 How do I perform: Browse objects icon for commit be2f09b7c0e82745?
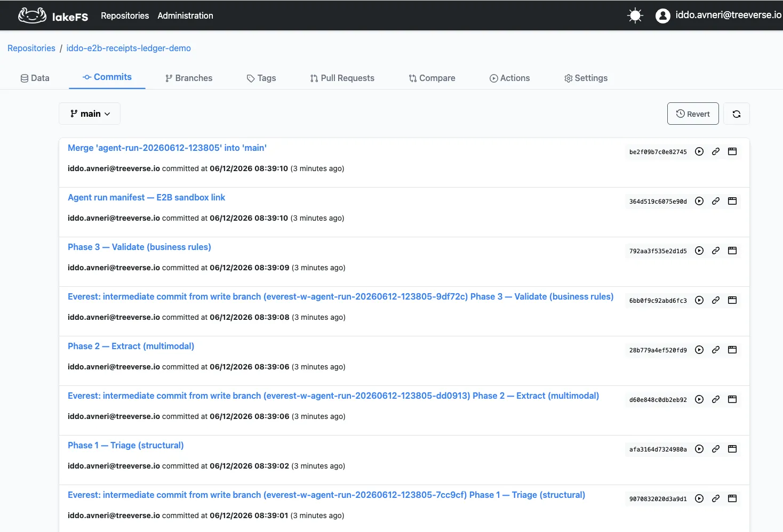point(732,151)
